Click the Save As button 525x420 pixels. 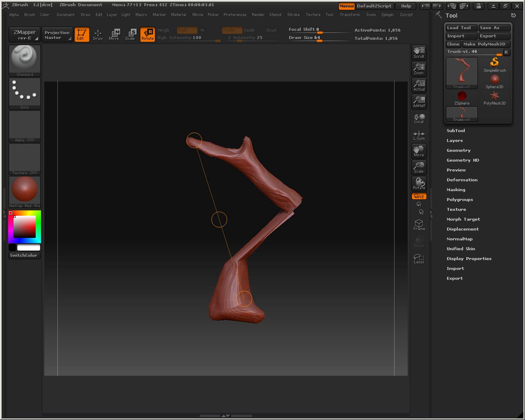point(494,27)
